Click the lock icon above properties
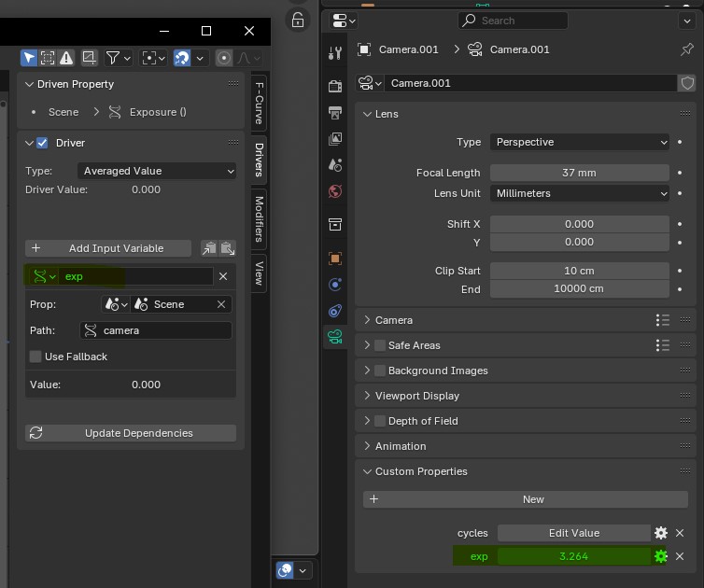704x588 pixels. pos(298,21)
